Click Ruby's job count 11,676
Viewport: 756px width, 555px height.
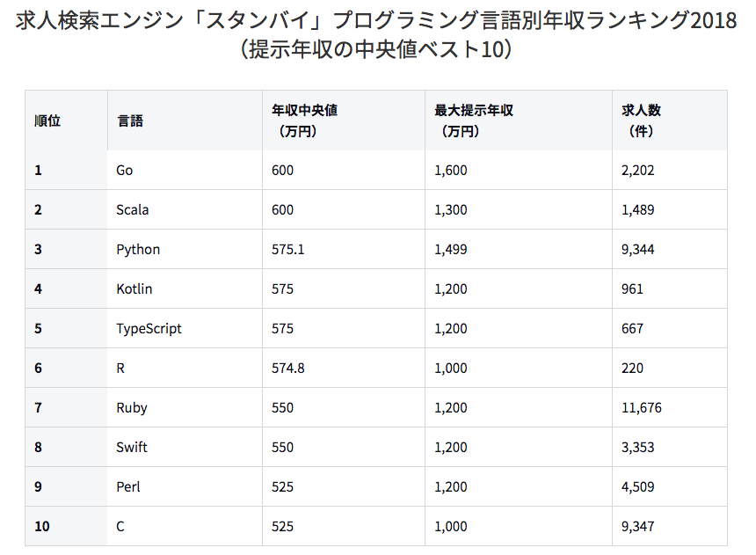click(641, 408)
